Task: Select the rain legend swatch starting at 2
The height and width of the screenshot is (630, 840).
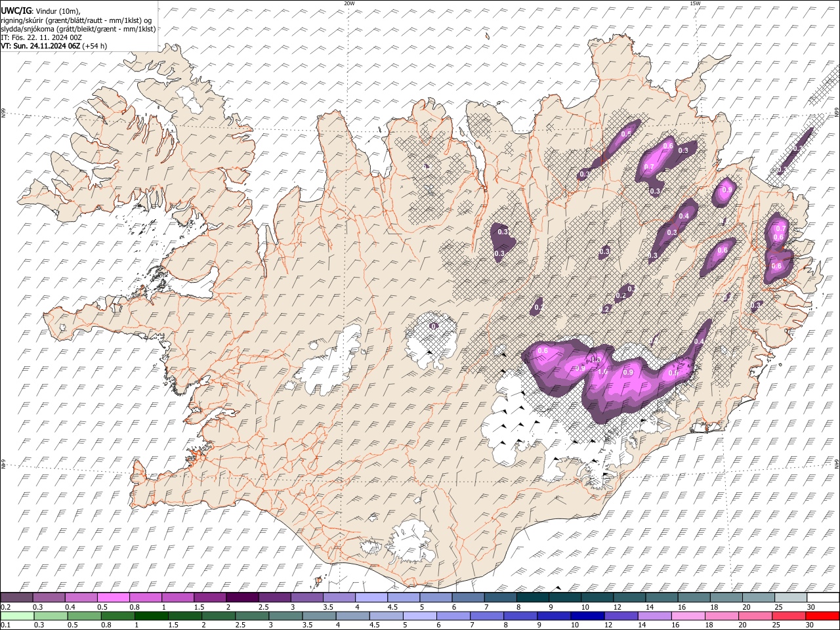Action: point(218,616)
